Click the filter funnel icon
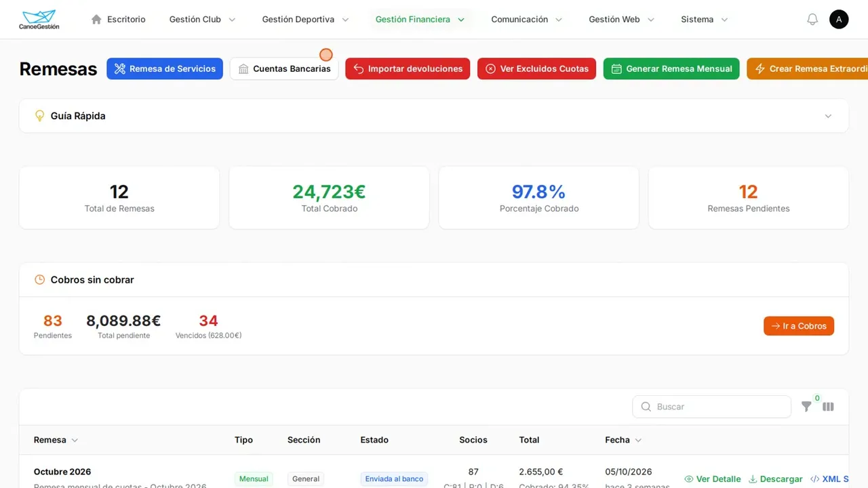The image size is (868, 488). (x=806, y=407)
